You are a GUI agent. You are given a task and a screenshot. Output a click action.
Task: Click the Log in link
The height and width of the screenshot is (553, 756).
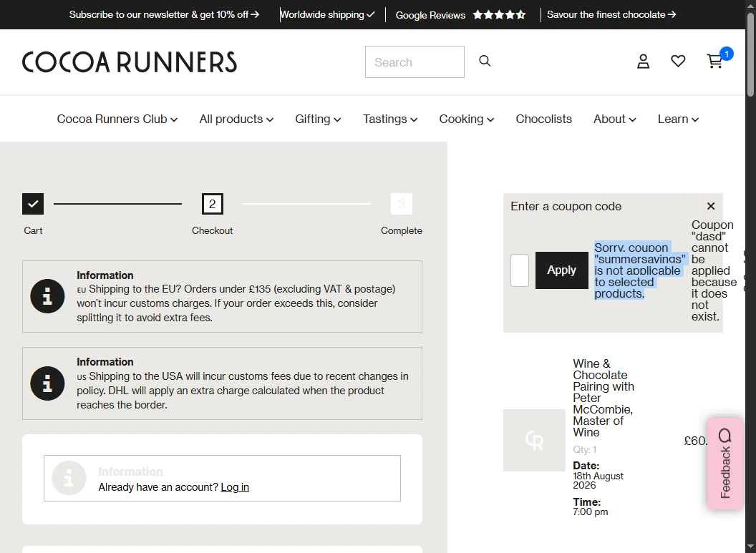click(235, 487)
